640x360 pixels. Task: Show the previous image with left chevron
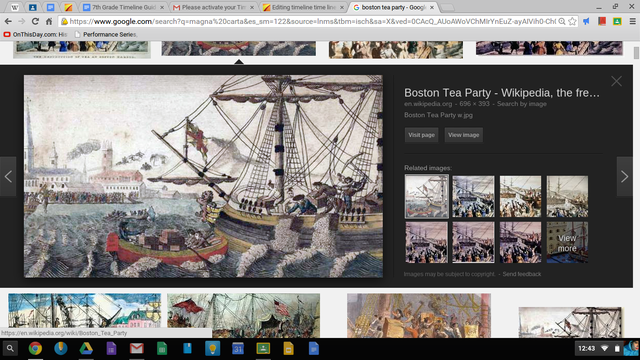point(8,176)
